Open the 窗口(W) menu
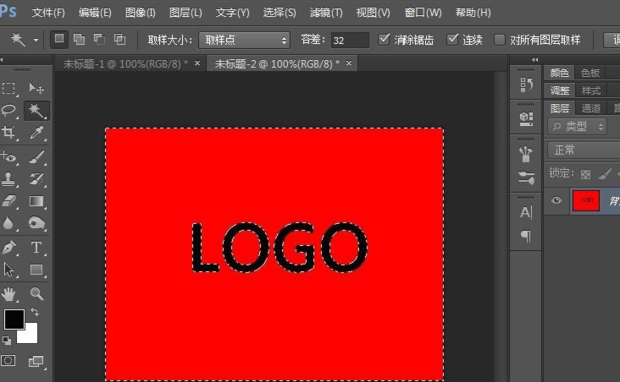This screenshot has width=620, height=382. click(423, 13)
